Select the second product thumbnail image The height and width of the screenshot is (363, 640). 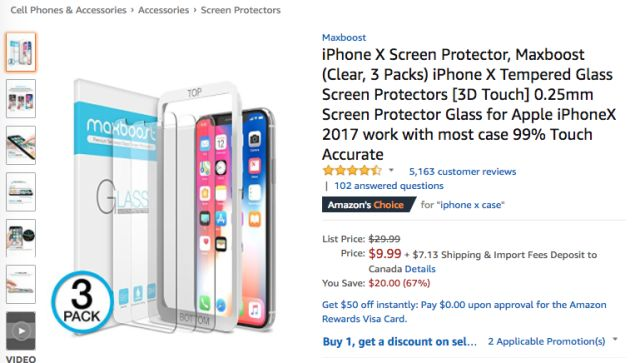pos(21,99)
